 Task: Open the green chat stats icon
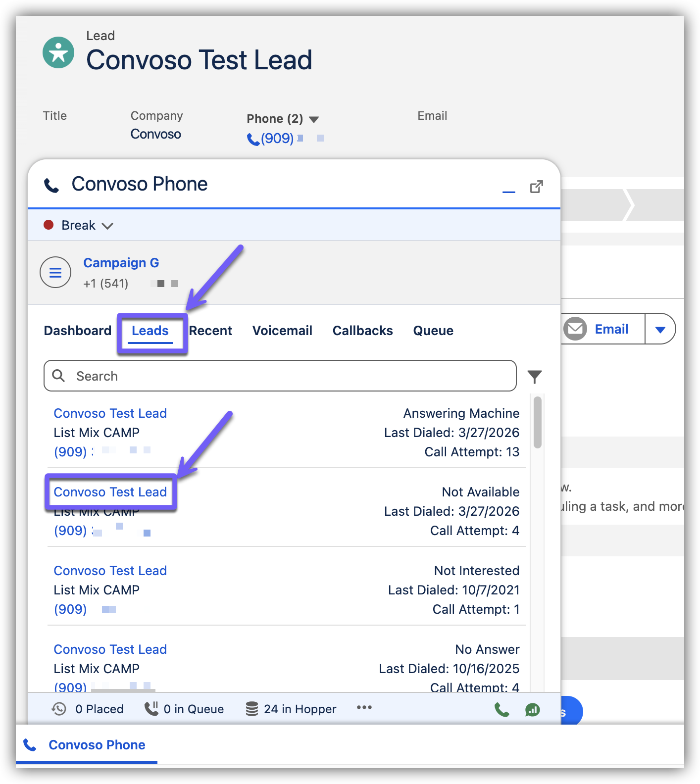click(532, 710)
